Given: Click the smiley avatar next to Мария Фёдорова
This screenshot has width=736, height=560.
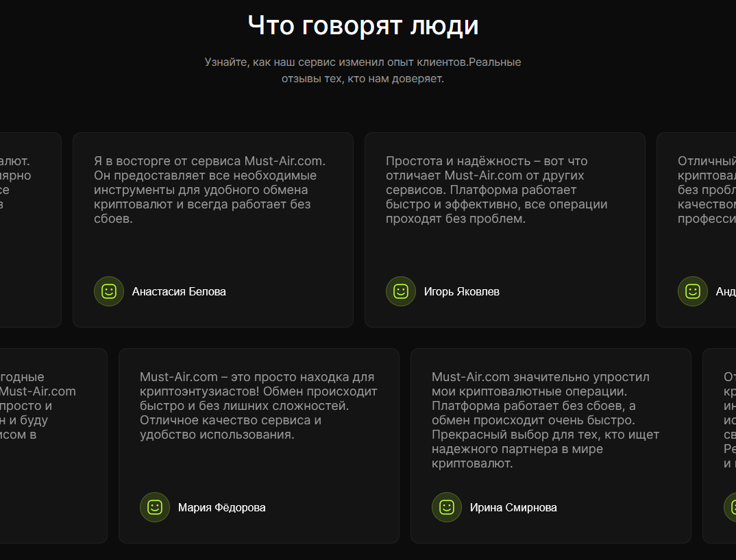Looking at the screenshot, I should (155, 507).
